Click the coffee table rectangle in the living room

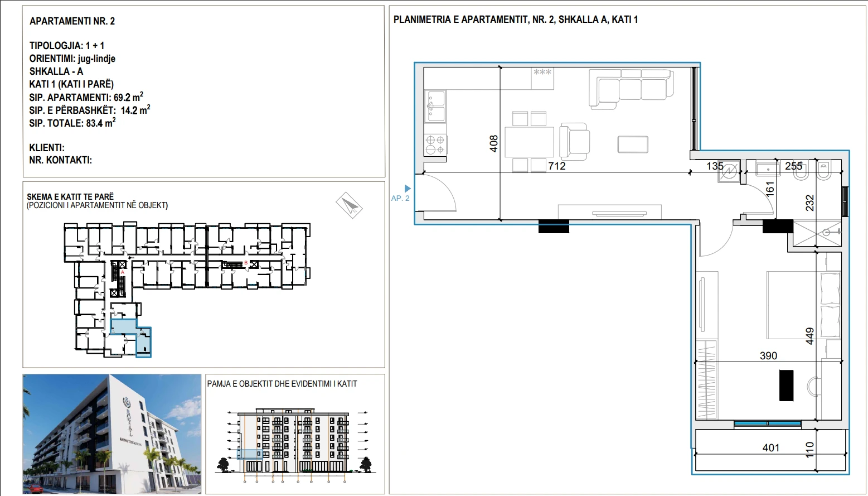click(633, 145)
